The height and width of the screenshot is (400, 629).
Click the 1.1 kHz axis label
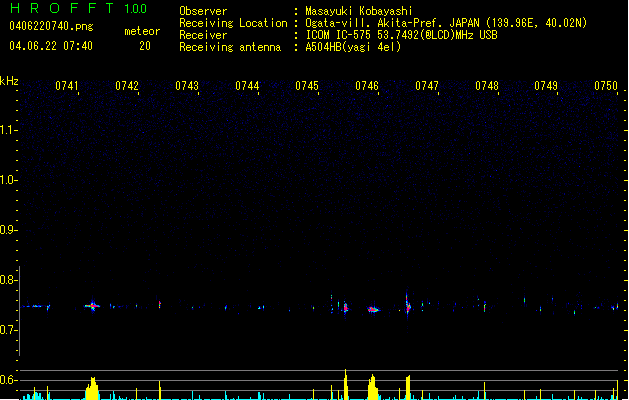coord(8,130)
